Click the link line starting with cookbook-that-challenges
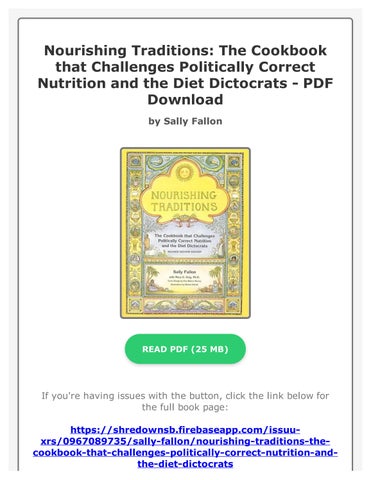 click(x=185, y=452)
